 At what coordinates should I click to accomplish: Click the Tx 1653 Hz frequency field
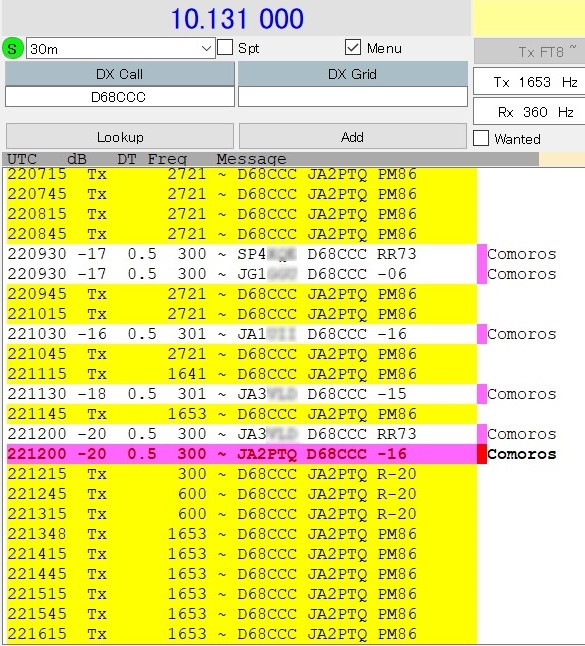[x=530, y=82]
